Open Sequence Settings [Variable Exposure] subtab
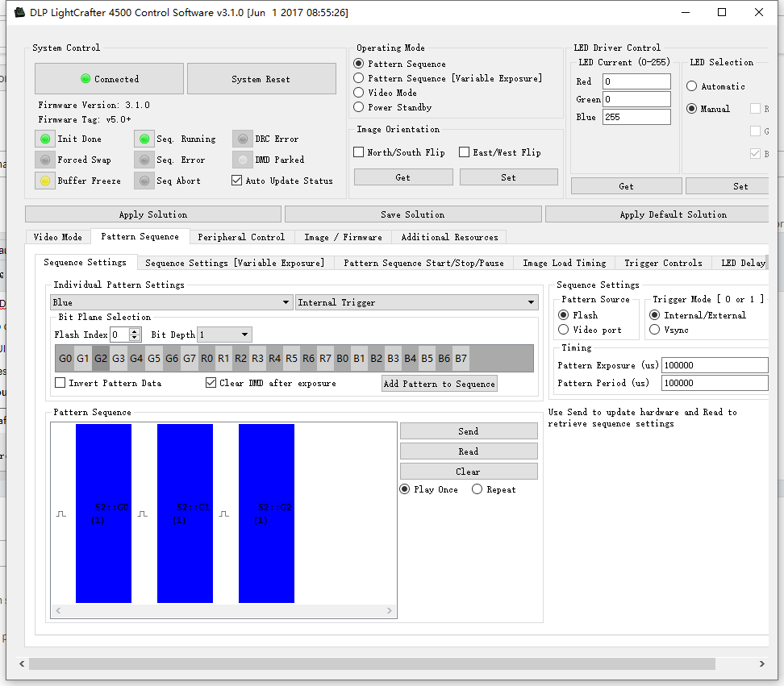This screenshot has width=784, height=686. 235,263
